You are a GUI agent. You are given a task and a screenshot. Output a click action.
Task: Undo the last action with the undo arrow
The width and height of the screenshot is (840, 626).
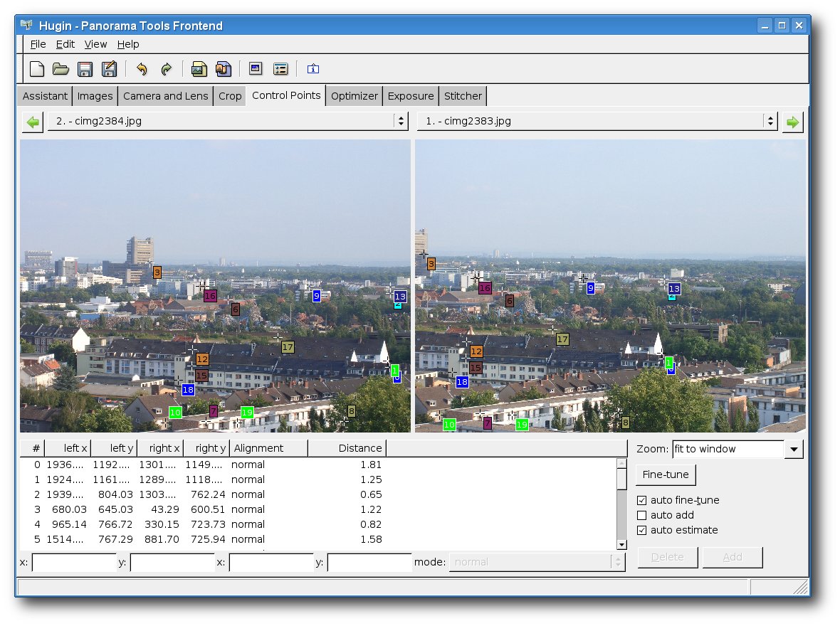click(142, 69)
